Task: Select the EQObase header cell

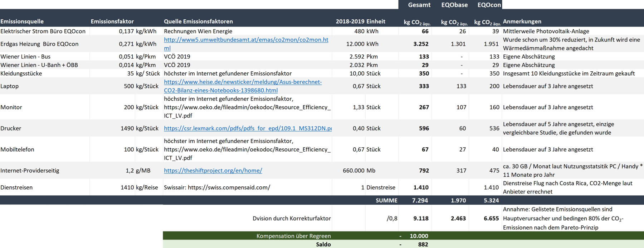Action: tap(454, 5)
